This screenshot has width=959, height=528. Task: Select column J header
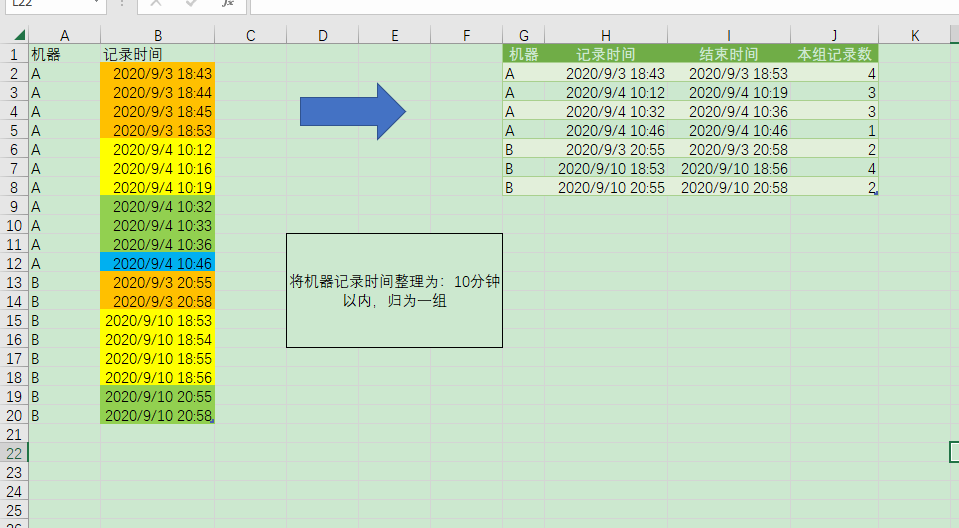pos(834,35)
